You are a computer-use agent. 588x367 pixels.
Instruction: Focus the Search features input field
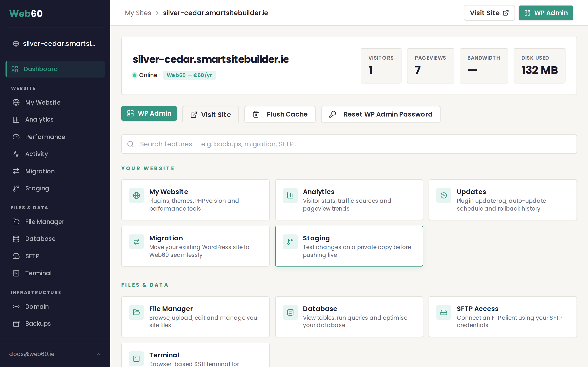point(349,144)
